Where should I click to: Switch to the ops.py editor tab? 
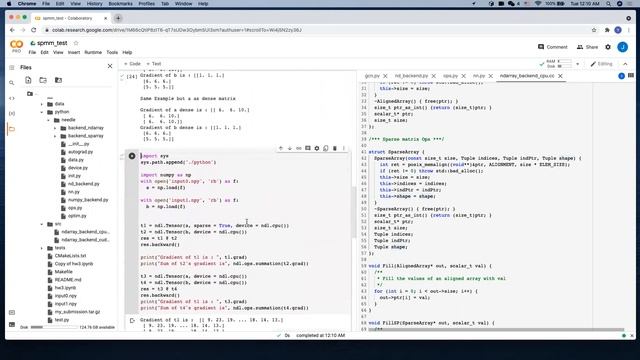tap(450, 76)
